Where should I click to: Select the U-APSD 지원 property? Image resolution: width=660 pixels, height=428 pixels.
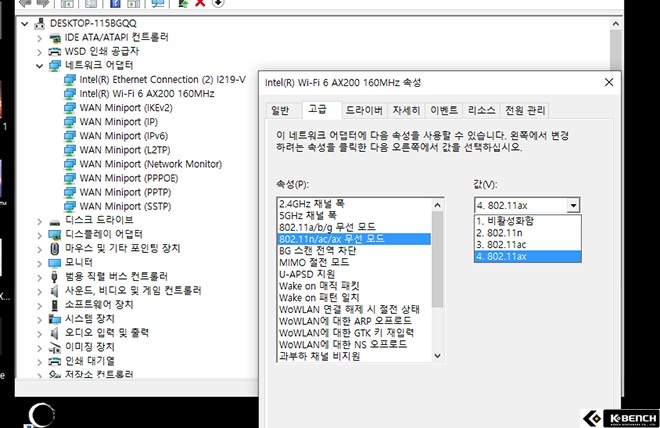point(354,274)
